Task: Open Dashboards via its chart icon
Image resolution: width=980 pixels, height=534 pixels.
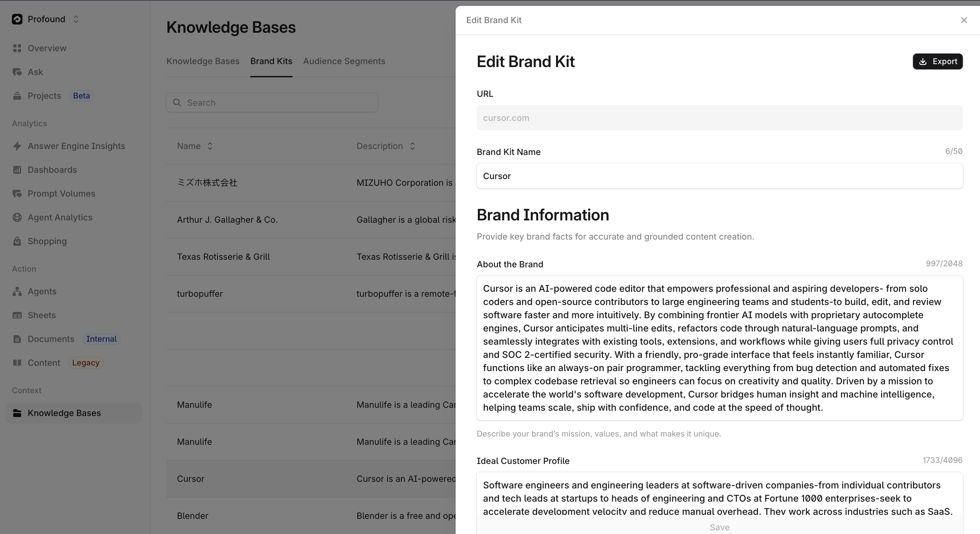Action: click(x=17, y=170)
